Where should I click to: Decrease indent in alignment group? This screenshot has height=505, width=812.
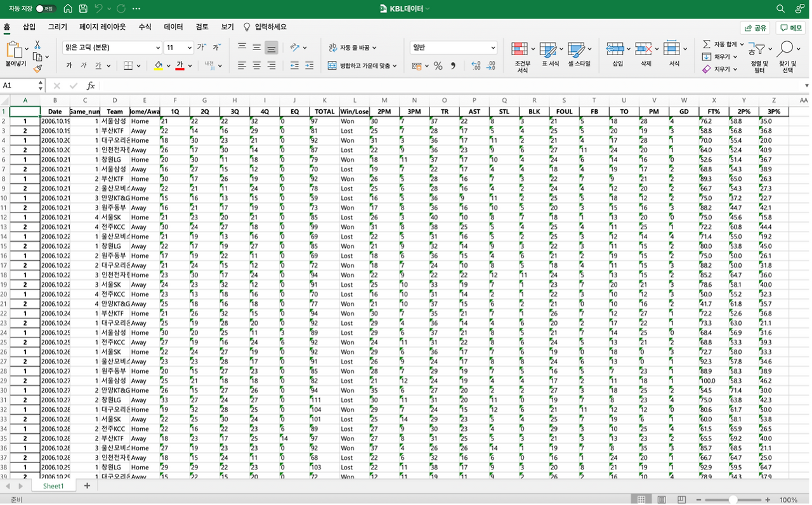coord(294,66)
